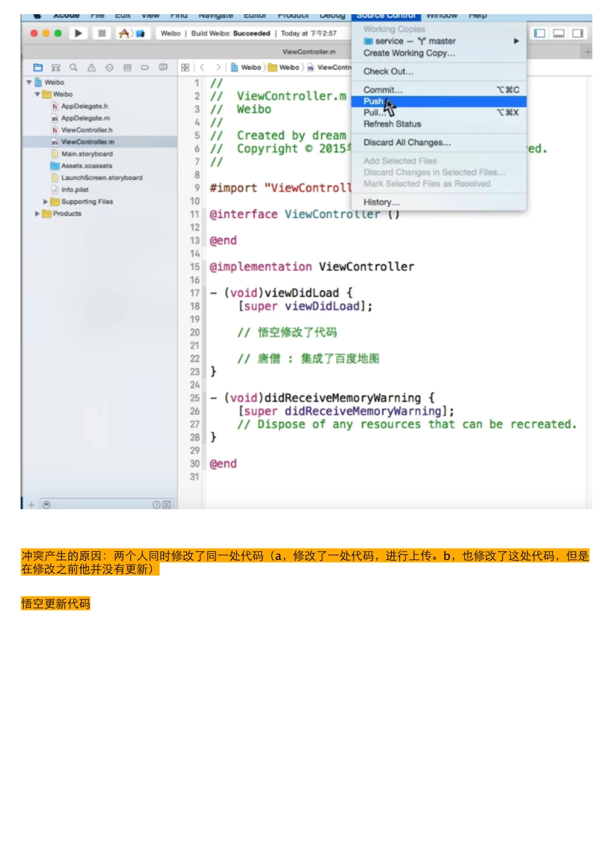Open the Window menu in the menu bar

click(x=441, y=15)
